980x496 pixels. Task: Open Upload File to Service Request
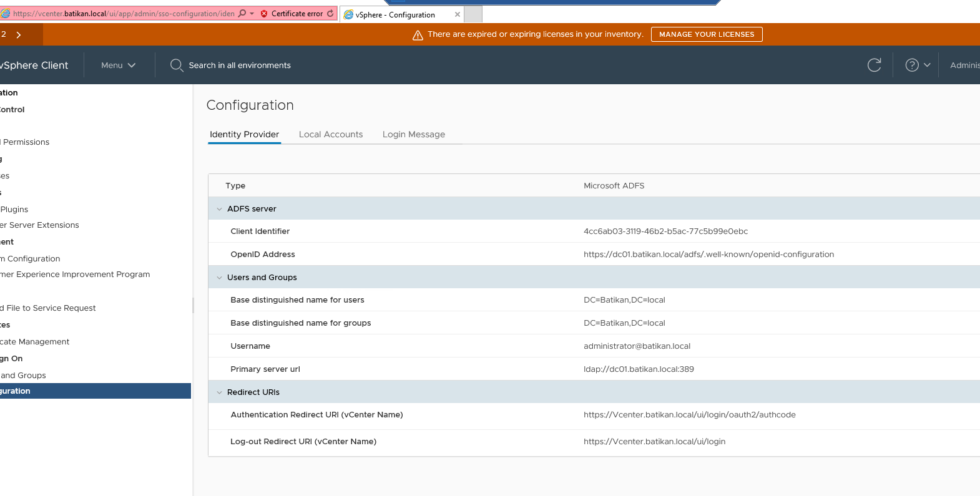point(48,308)
